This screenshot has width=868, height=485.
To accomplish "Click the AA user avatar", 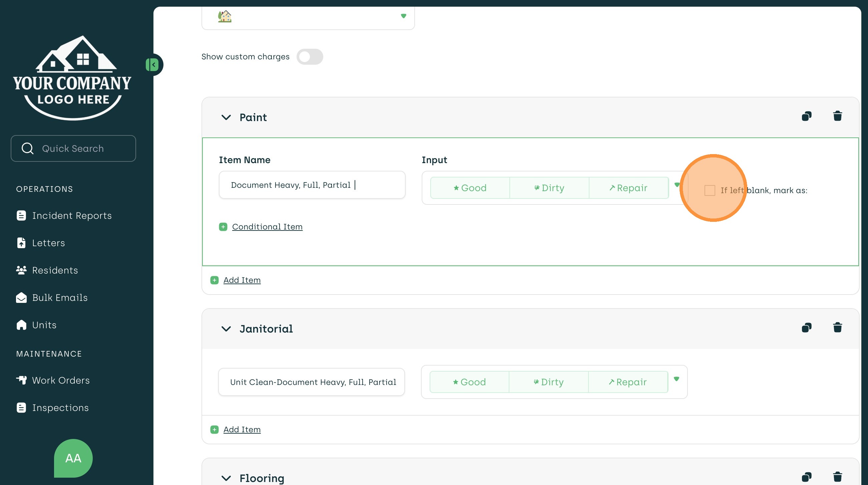I will point(73,458).
